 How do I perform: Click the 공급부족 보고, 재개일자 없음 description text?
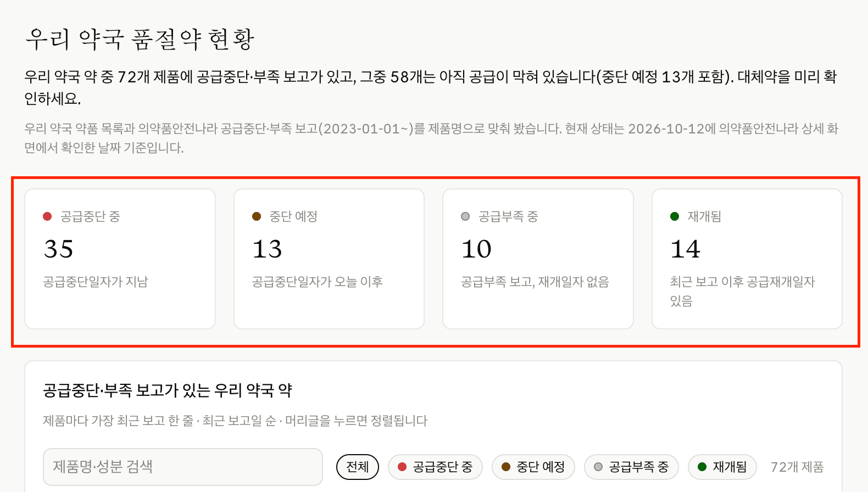coord(535,282)
